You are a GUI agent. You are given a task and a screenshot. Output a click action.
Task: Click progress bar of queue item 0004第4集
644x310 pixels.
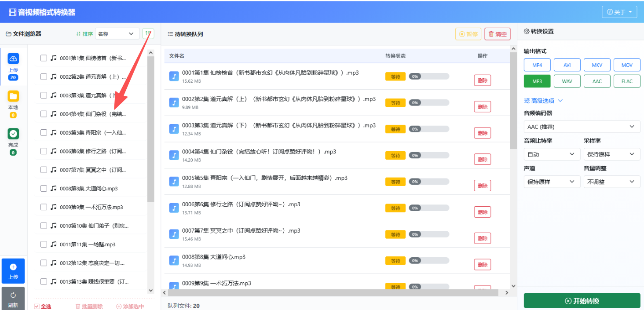429,155
